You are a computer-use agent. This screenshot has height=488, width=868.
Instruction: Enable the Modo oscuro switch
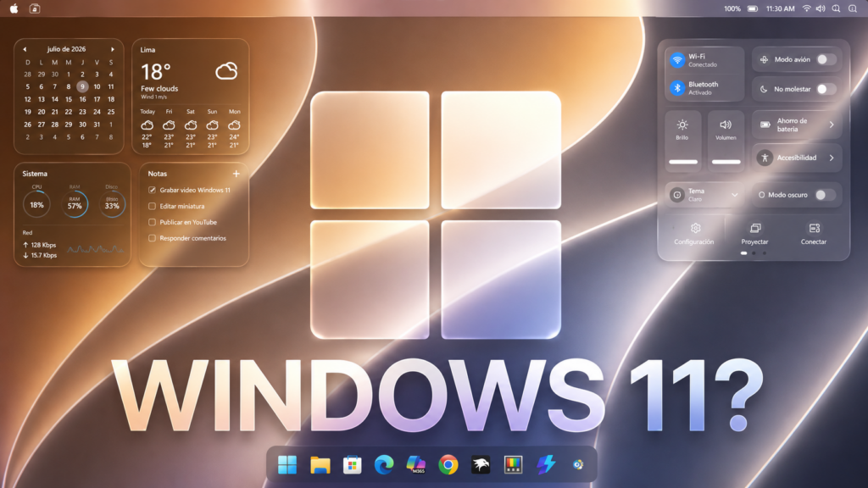point(825,195)
